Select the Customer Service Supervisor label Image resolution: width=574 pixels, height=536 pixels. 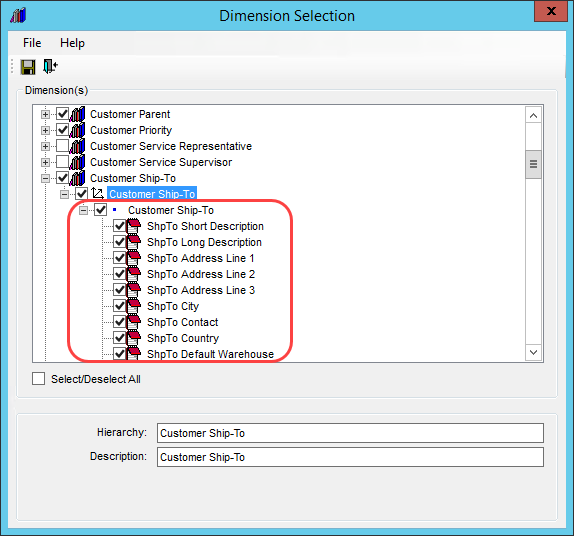point(161,162)
